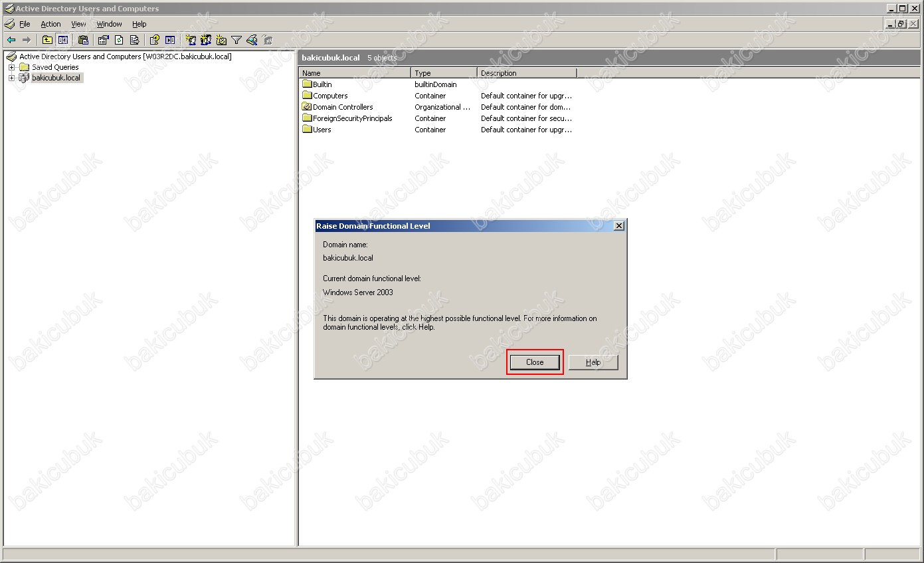
Task: Close the dialog with title bar X
Action: [619, 226]
